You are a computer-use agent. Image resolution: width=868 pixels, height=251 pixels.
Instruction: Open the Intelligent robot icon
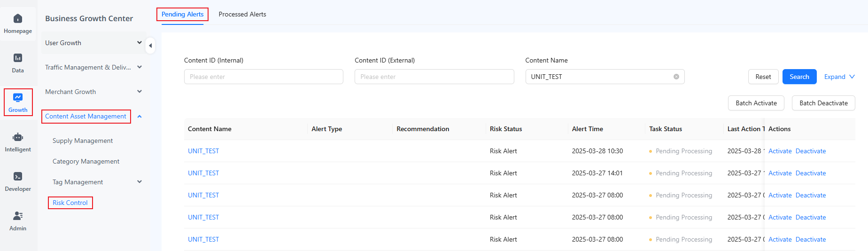pos(18,137)
